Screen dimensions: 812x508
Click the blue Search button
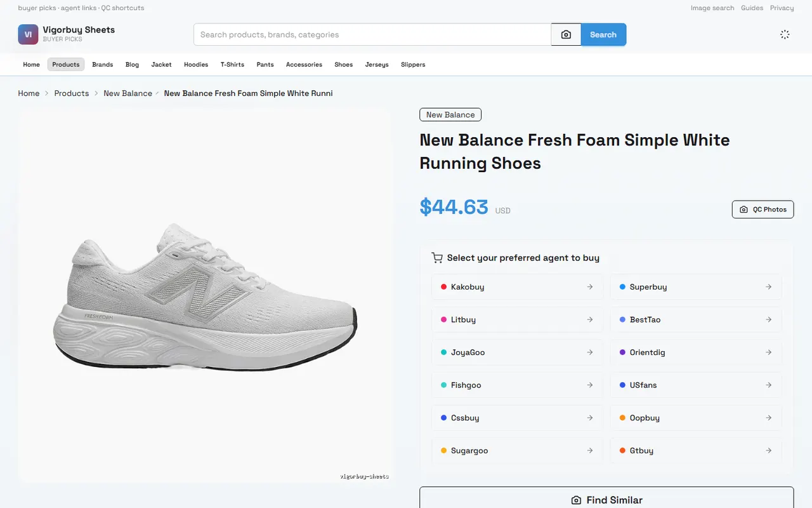click(x=603, y=35)
